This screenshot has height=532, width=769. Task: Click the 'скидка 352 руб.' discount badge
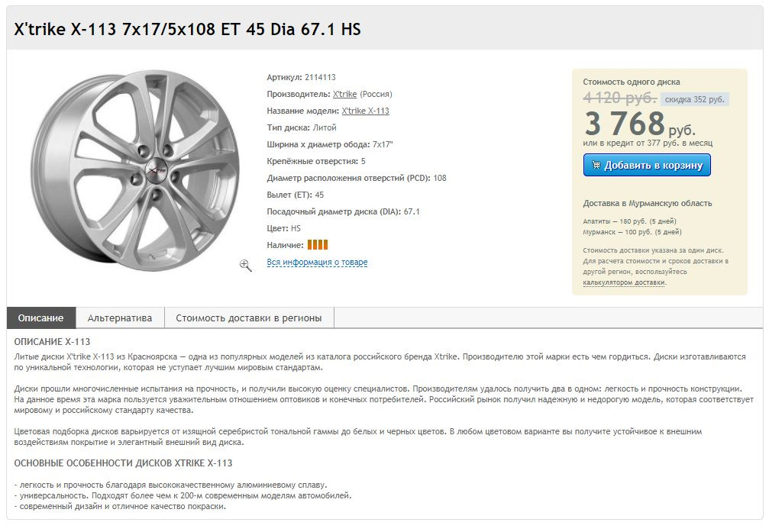[x=694, y=99]
